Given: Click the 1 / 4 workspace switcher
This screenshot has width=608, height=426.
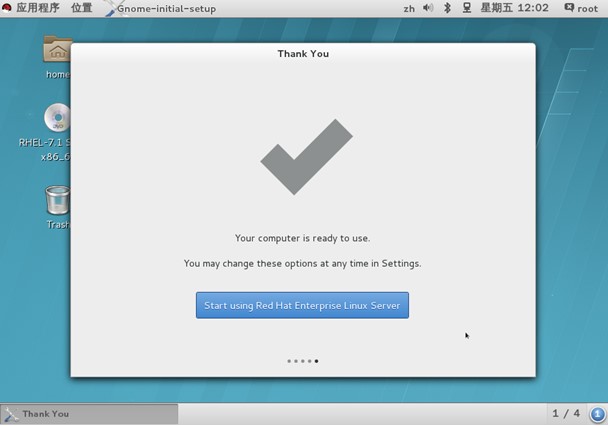Looking at the screenshot, I should [565, 414].
